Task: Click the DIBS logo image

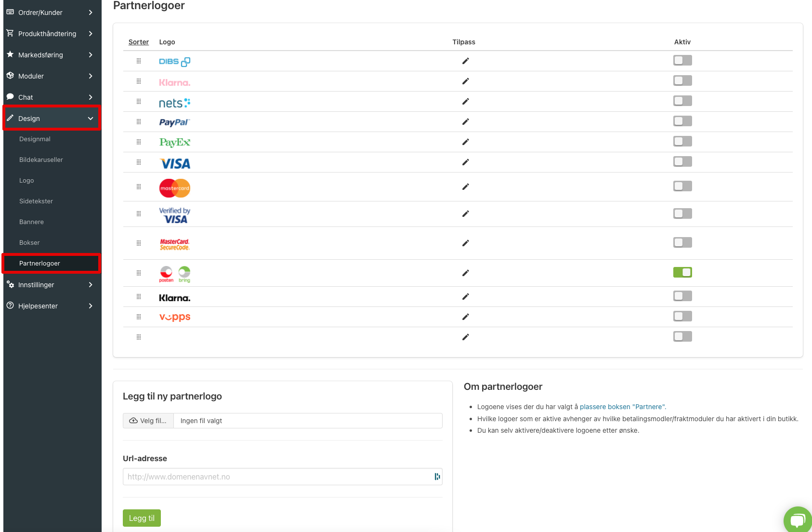Action: point(175,62)
